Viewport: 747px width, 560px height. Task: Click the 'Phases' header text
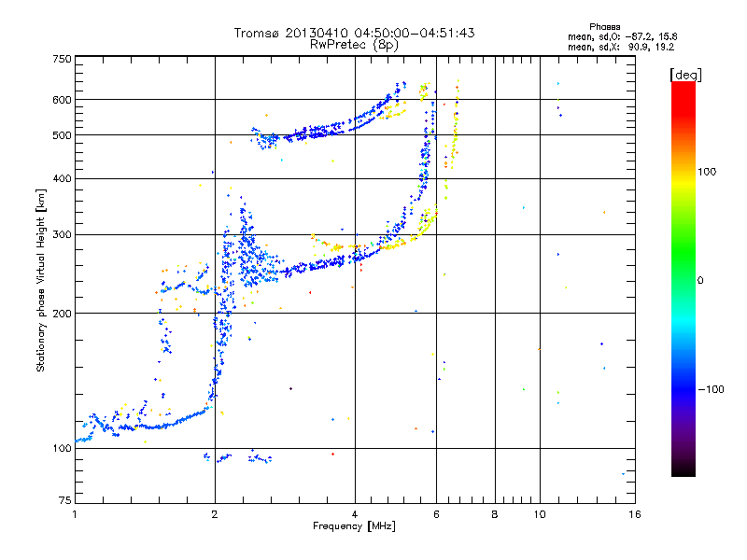(604, 27)
